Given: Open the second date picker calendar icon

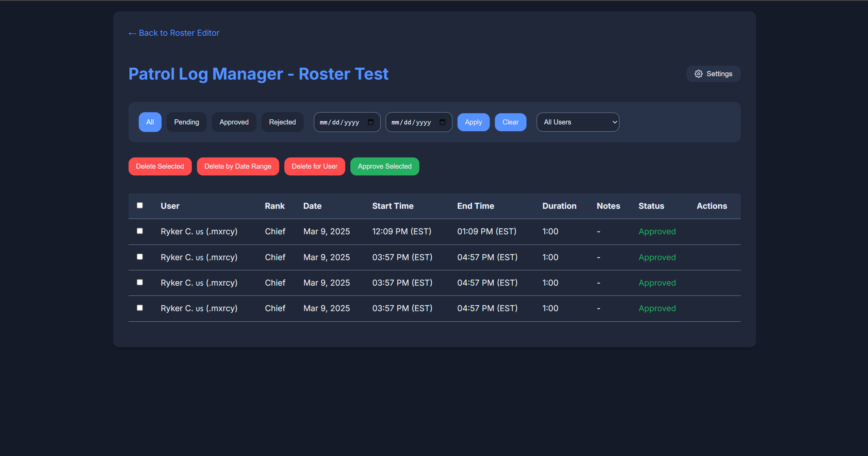Looking at the screenshot, I should point(443,122).
